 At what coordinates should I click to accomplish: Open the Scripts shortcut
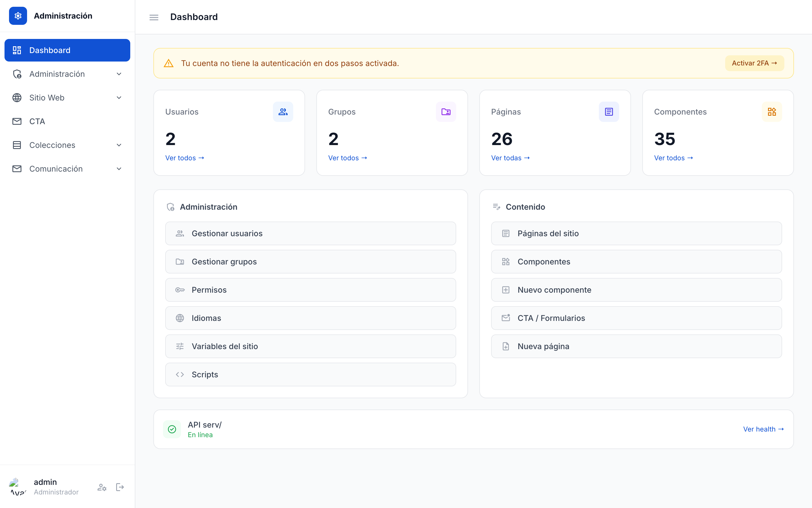click(x=310, y=375)
